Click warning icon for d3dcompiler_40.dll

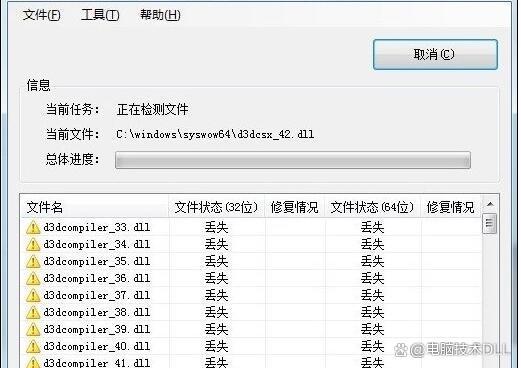coord(33,346)
